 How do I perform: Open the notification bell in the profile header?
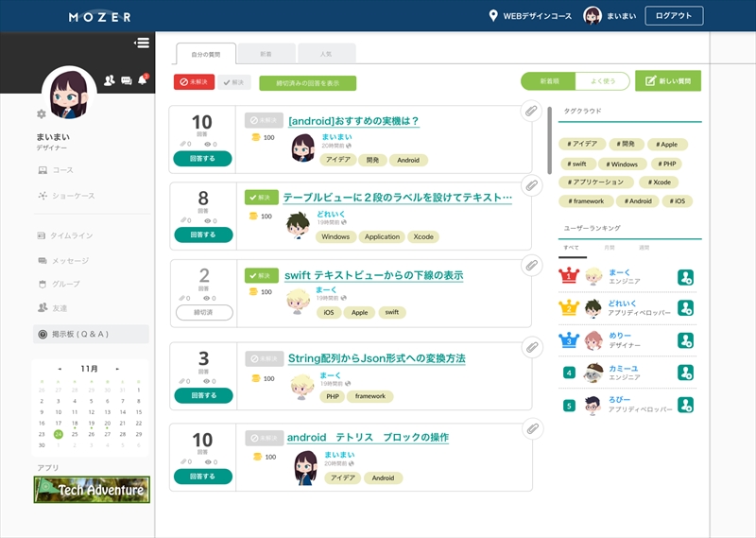pos(143,80)
